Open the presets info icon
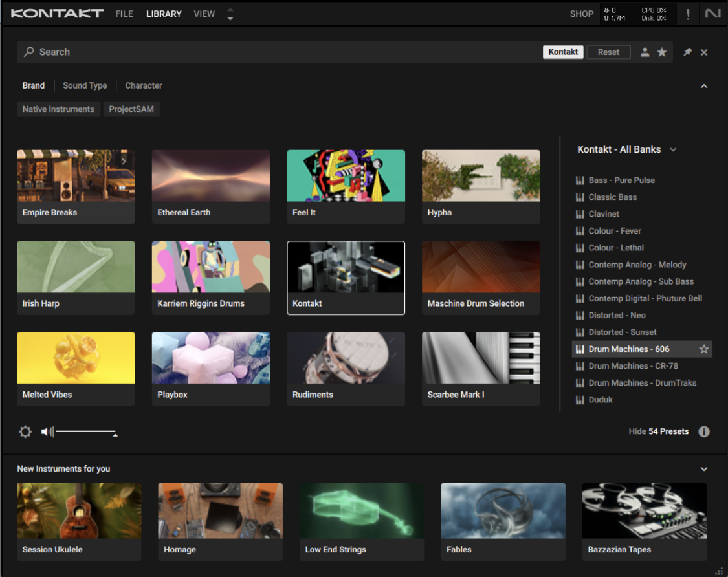 (704, 431)
